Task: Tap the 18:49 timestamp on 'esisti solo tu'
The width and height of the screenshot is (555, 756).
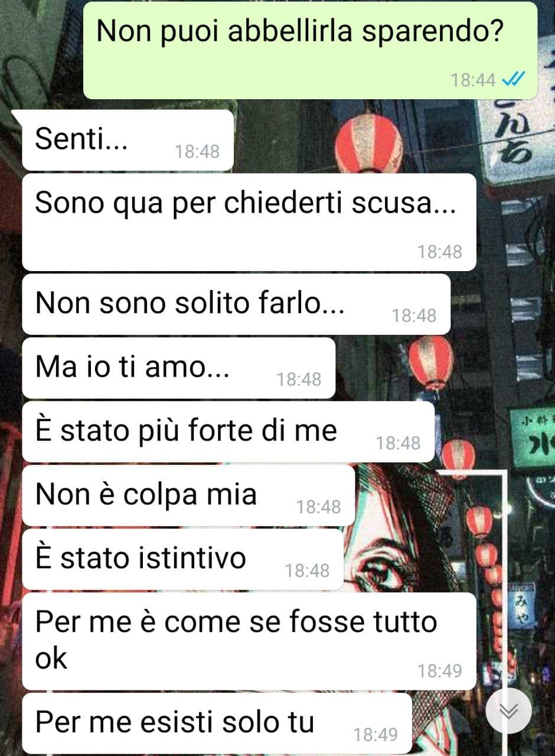Action: 376,735
